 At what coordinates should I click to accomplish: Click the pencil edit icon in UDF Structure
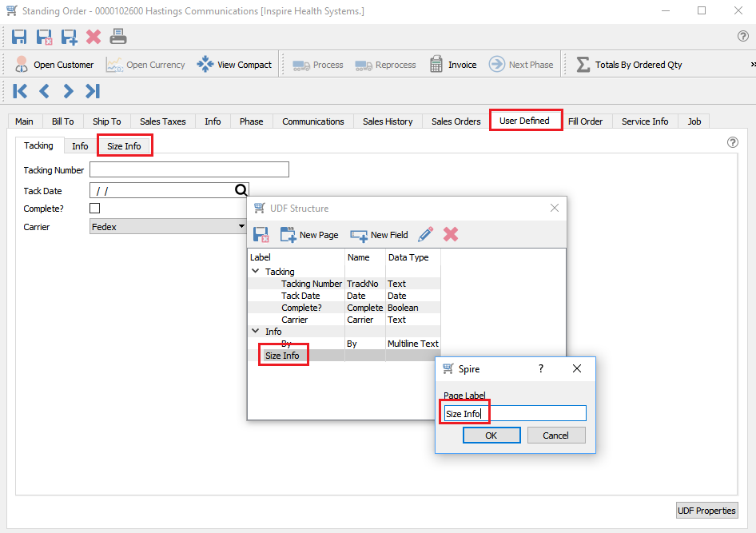(425, 235)
